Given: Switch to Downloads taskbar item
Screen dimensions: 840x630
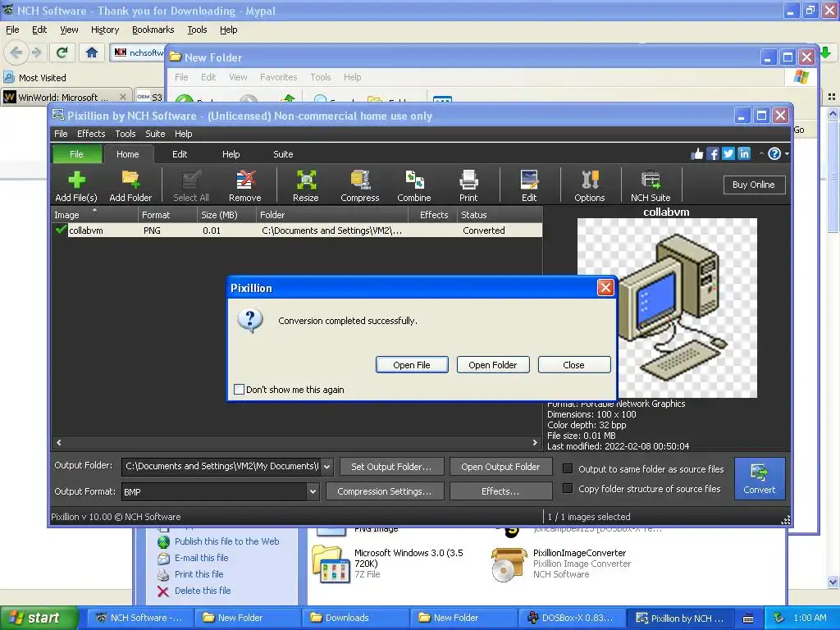Looking at the screenshot, I should (355, 619).
